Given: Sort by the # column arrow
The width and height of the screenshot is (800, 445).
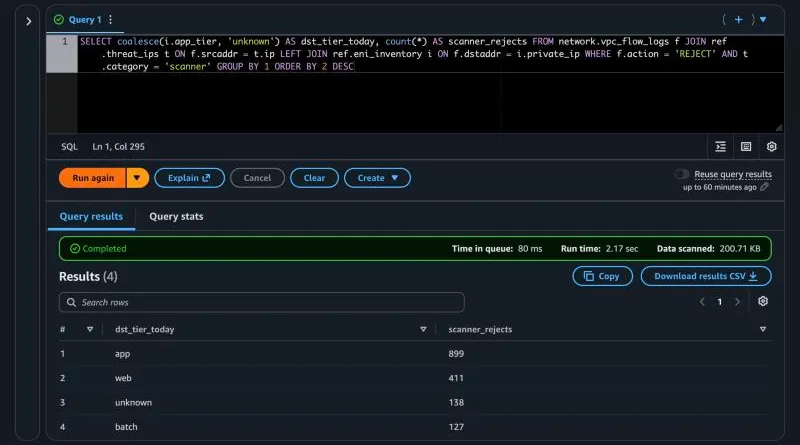Looking at the screenshot, I should [x=90, y=329].
